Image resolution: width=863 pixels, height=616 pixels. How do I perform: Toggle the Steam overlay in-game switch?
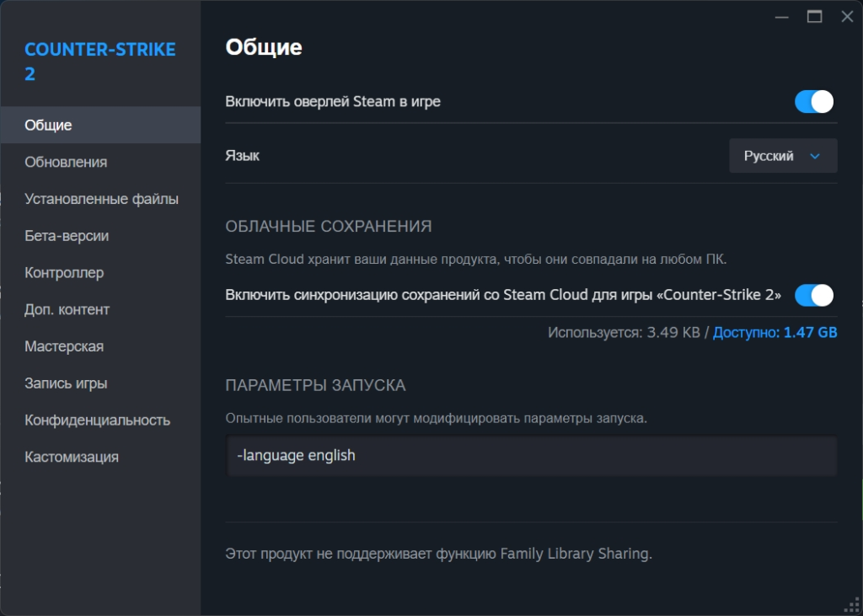[813, 102]
